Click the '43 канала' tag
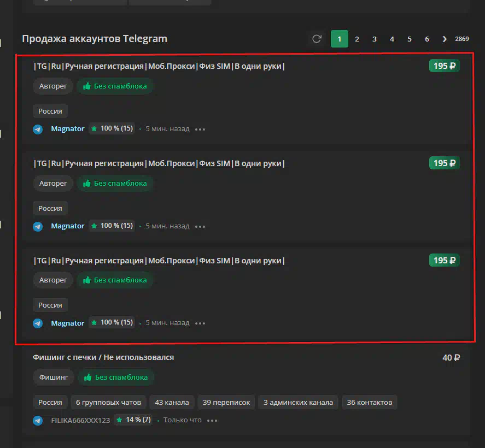The width and height of the screenshot is (485, 448). (172, 403)
